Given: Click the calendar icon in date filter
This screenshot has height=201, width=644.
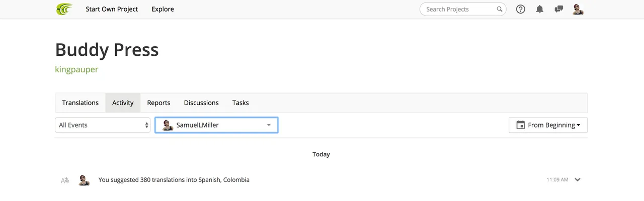Looking at the screenshot, I should coord(521,125).
